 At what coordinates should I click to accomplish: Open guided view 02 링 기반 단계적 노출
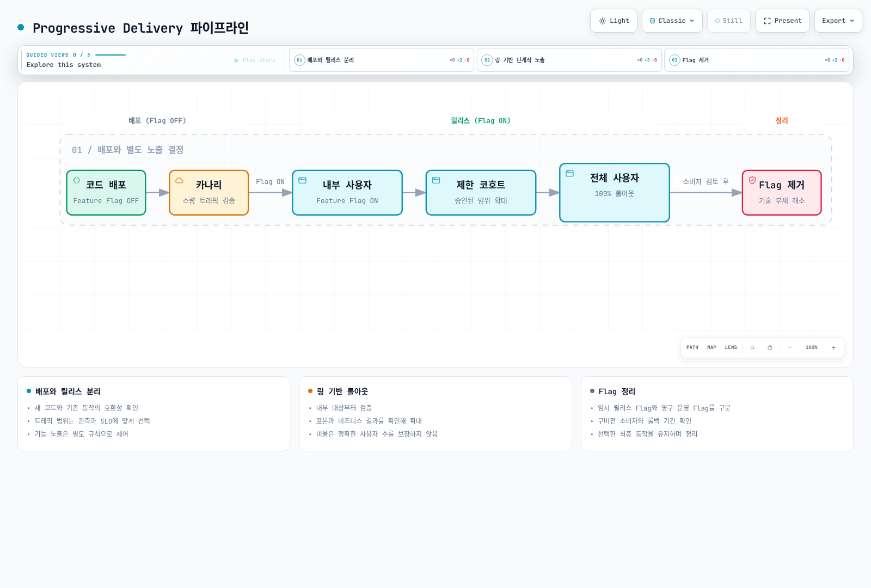click(x=569, y=60)
